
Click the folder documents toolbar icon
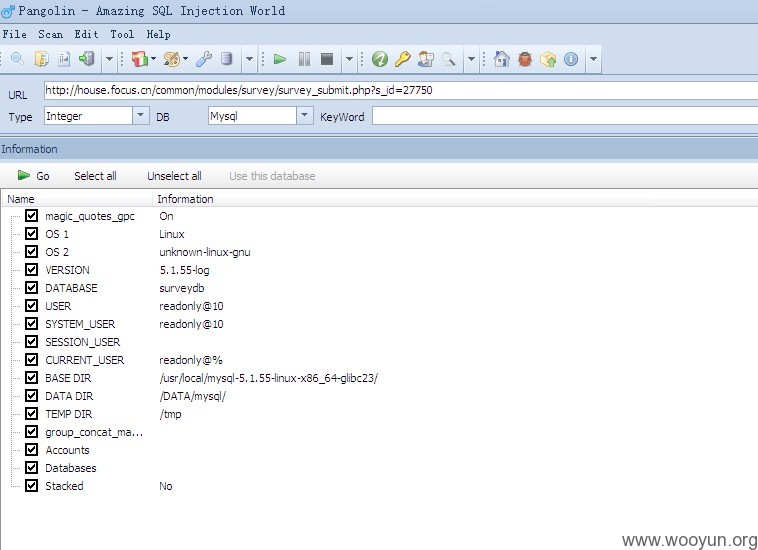coord(42,59)
